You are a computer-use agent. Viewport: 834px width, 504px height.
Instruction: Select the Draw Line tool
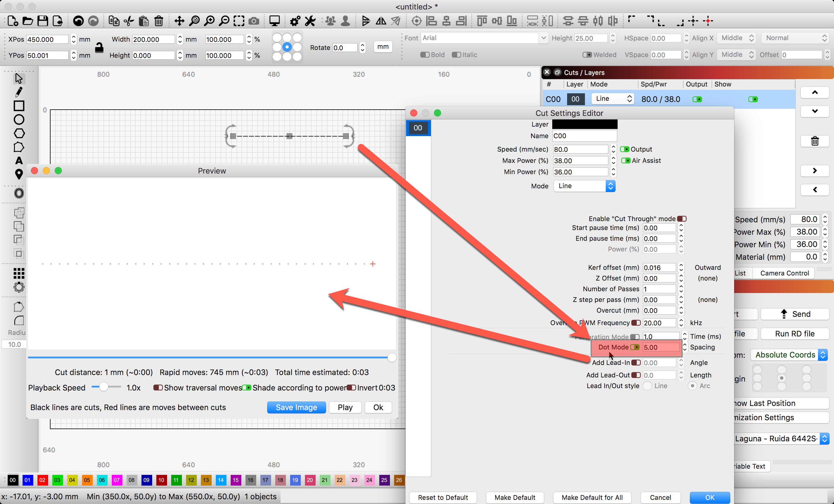click(18, 92)
